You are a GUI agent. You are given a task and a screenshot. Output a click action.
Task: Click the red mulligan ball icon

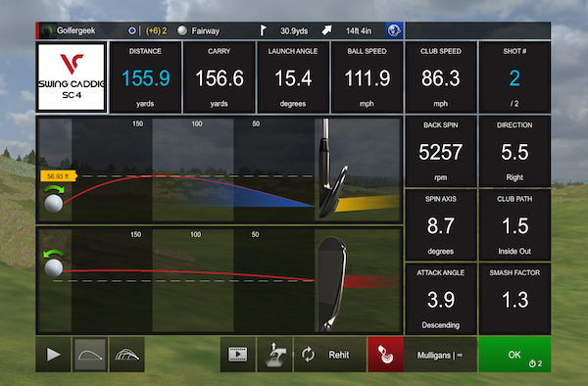point(385,354)
